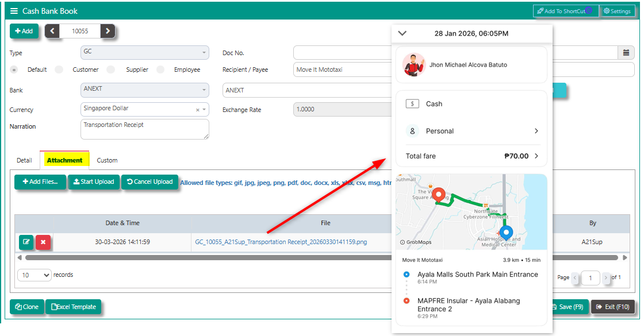Screen dimensions: 644x336
Task: Open the calendar date picker icon
Action: click(626, 52)
